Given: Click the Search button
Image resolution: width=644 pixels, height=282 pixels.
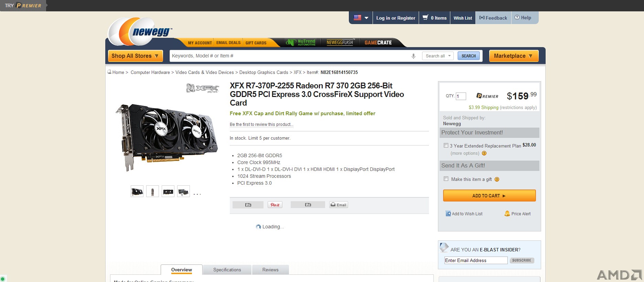Looking at the screenshot, I should point(469,56).
